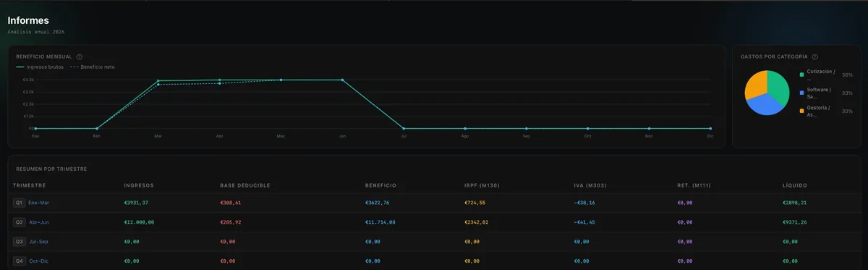Click the Q2 income value €12.000,00

click(x=139, y=222)
